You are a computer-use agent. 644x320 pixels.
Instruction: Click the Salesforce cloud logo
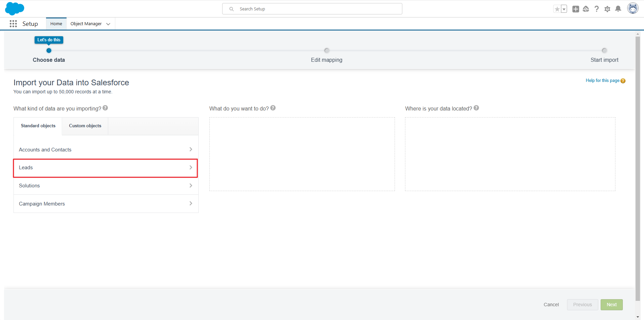pos(14,9)
